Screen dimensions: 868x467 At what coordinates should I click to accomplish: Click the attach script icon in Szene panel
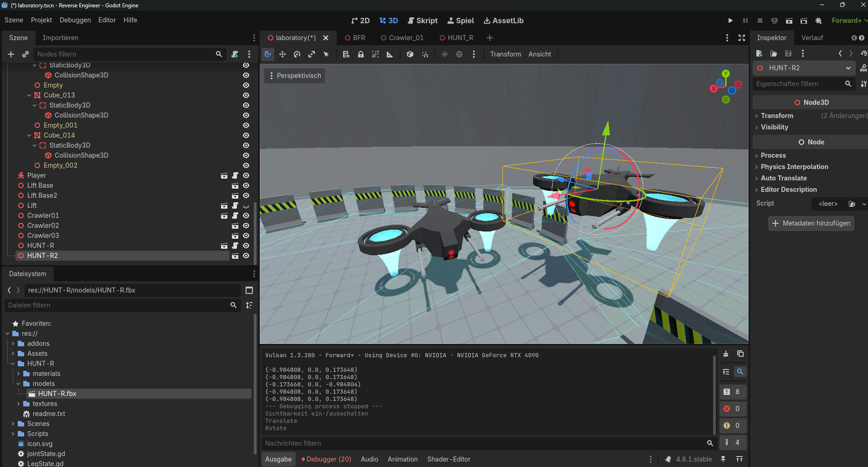click(235, 54)
